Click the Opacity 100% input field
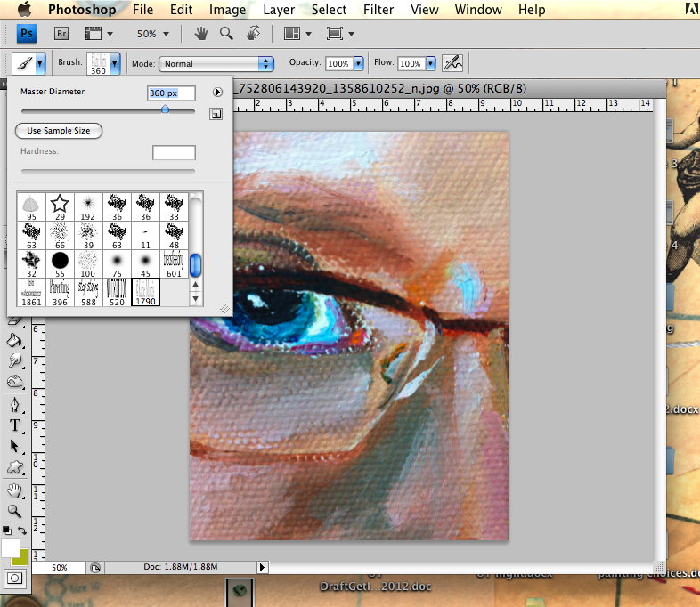Image resolution: width=700 pixels, height=607 pixels. (x=338, y=63)
